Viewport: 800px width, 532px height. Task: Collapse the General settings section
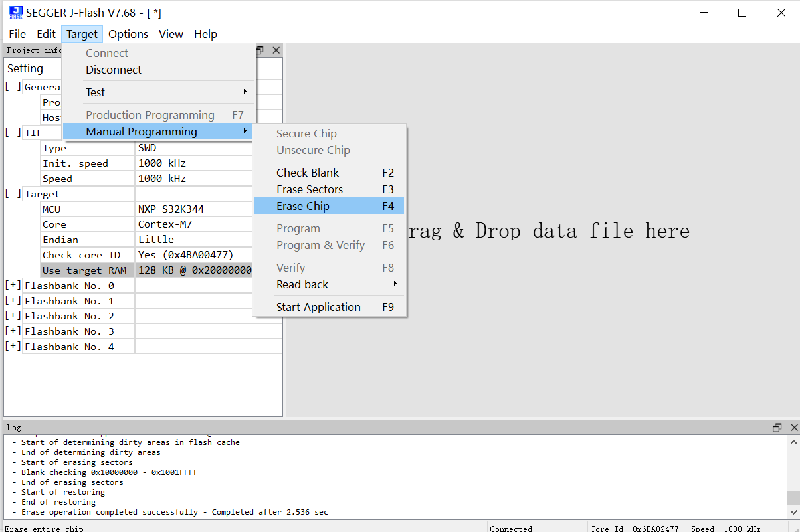[13, 86]
